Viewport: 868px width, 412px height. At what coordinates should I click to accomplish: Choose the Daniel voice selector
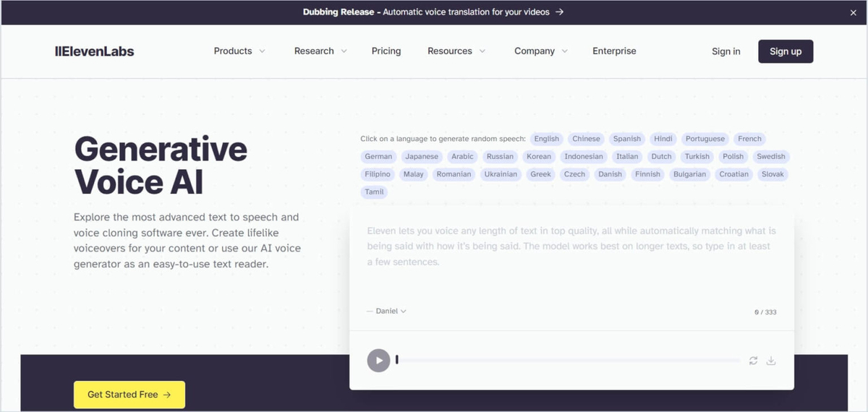(x=387, y=311)
